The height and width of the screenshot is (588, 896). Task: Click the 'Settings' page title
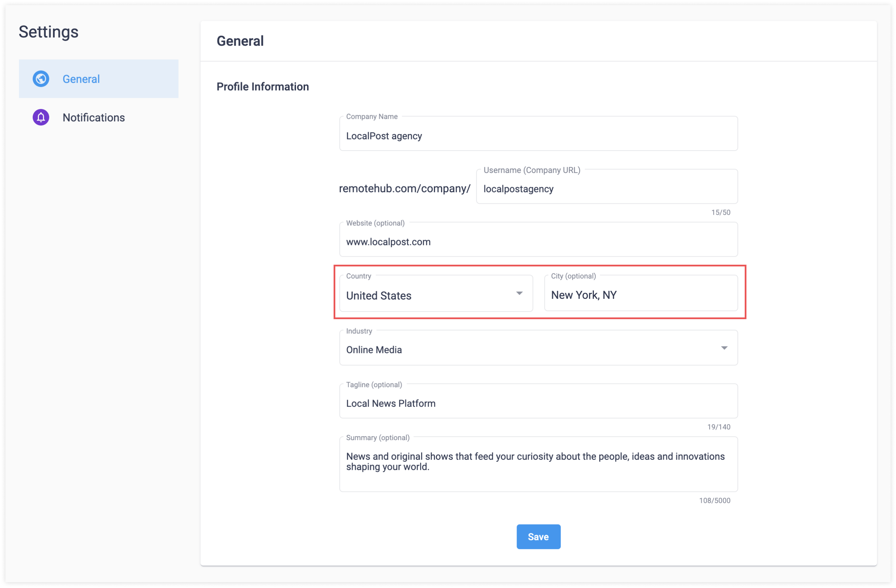pyautogui.click(x=49, y=32)
